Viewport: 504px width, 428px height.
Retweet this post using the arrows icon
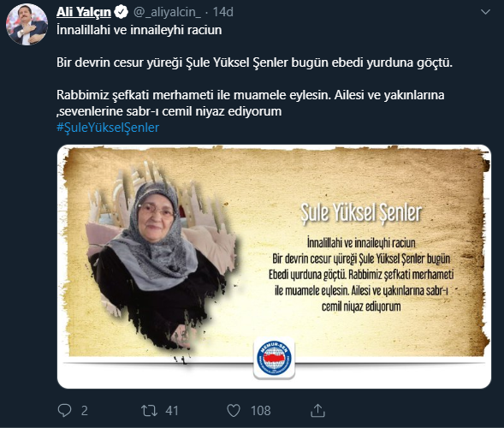pos(149,411)
